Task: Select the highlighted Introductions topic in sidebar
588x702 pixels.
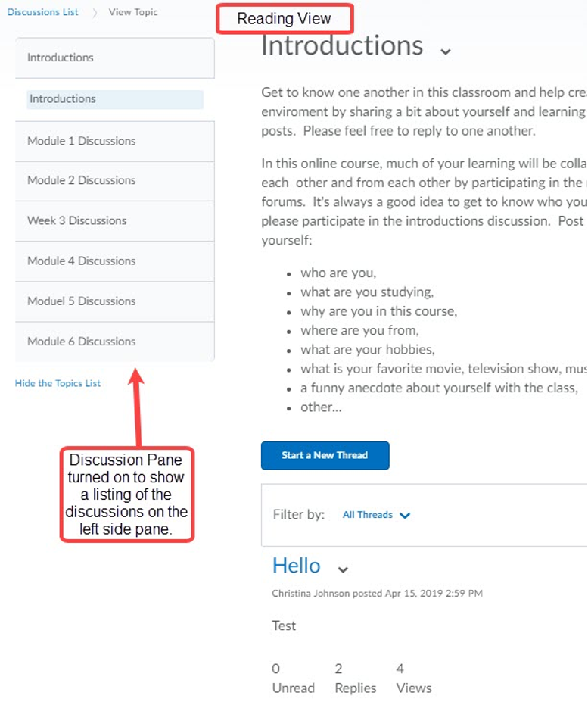Action: pos(63,99)
